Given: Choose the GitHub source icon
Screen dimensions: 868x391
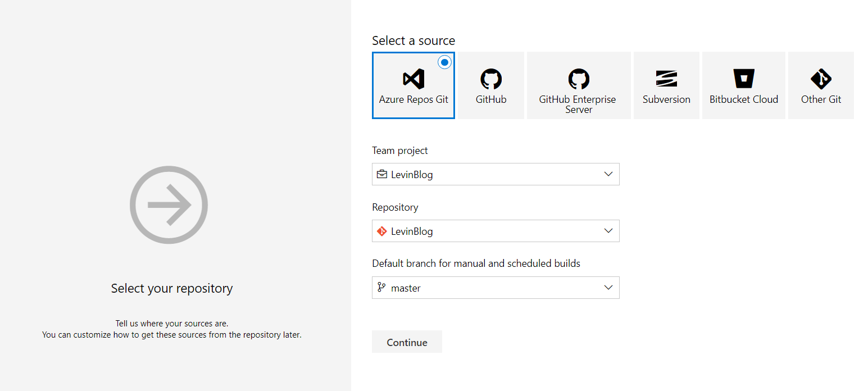Looking at the screenshot, I should [x=491, y=79].
